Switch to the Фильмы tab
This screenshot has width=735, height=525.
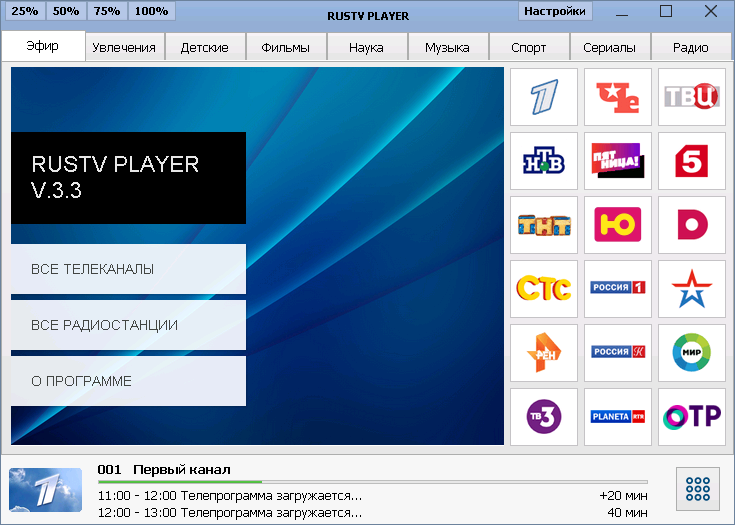(286, 47)
